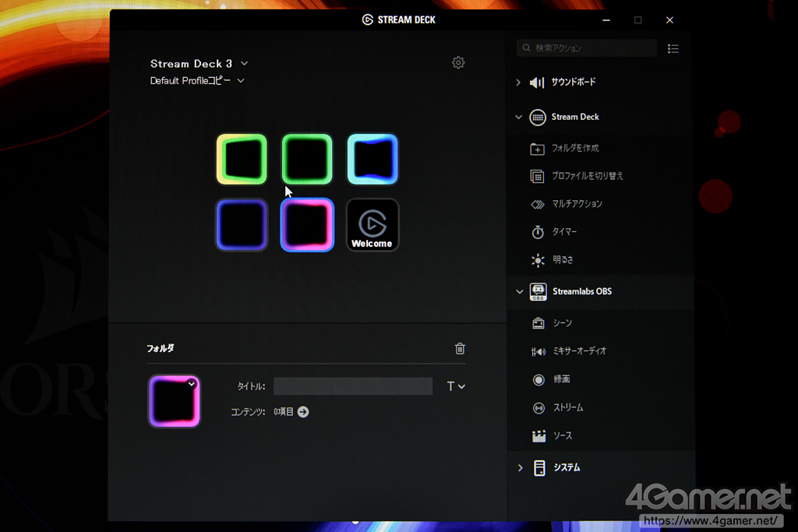Select the タイマー action label
Image resolution: width=798 pixels, height=532 pixels.
click(x=564, y=232)
